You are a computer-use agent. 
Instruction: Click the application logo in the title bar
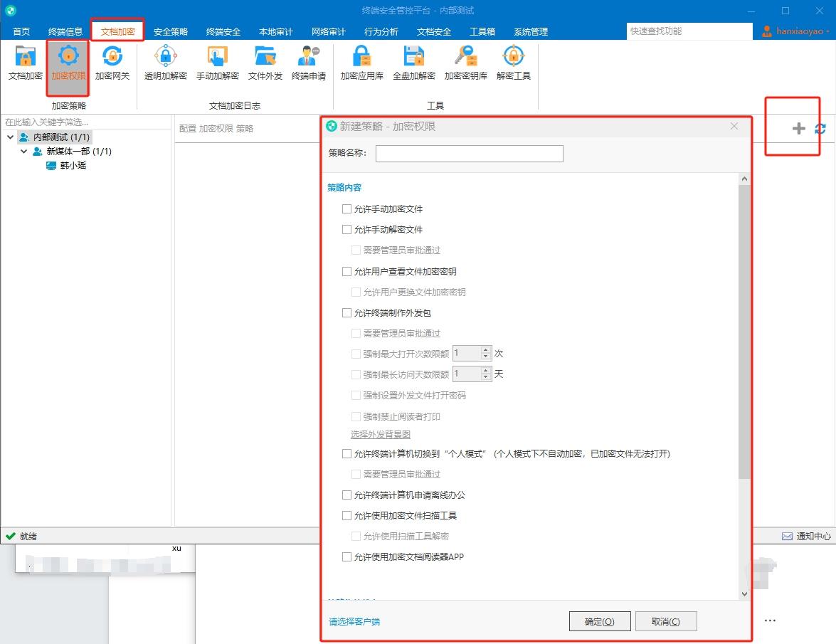(x=11, y=10)
